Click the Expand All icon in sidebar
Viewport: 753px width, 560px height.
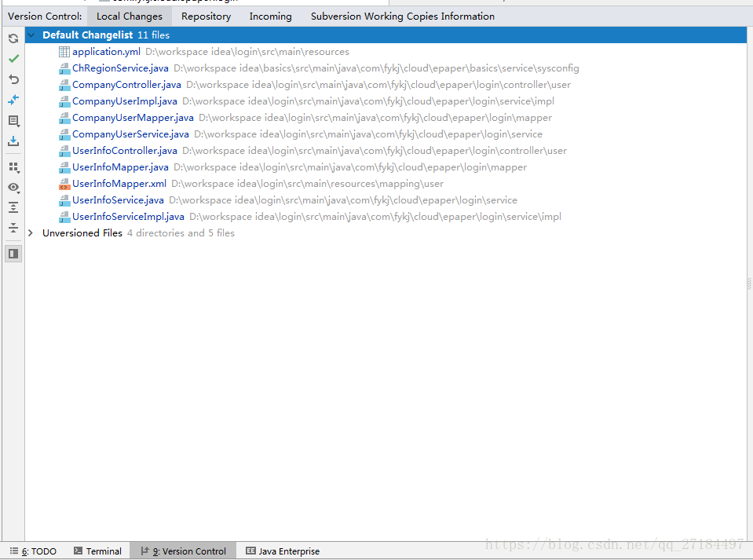click(13, 207)
